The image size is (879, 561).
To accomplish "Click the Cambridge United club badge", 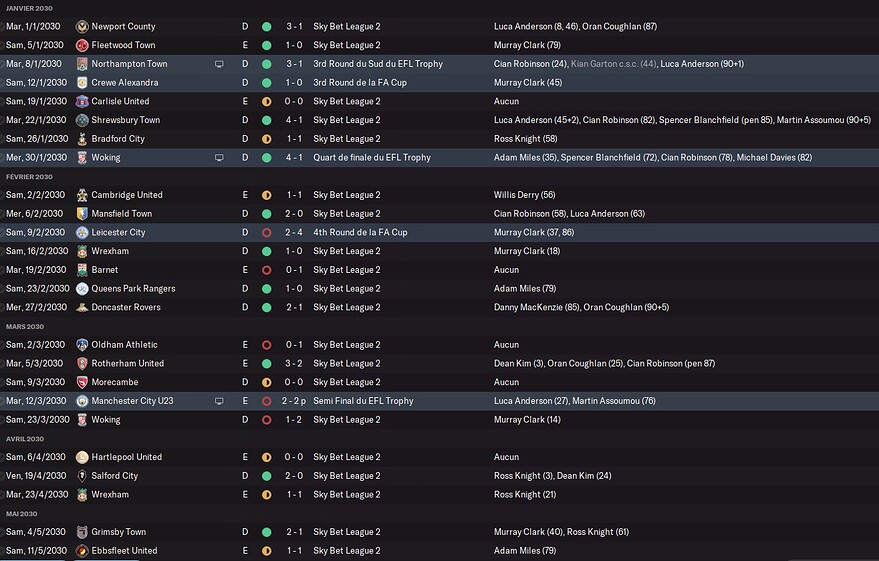I will pyautogui.click(x=82, y=195).
